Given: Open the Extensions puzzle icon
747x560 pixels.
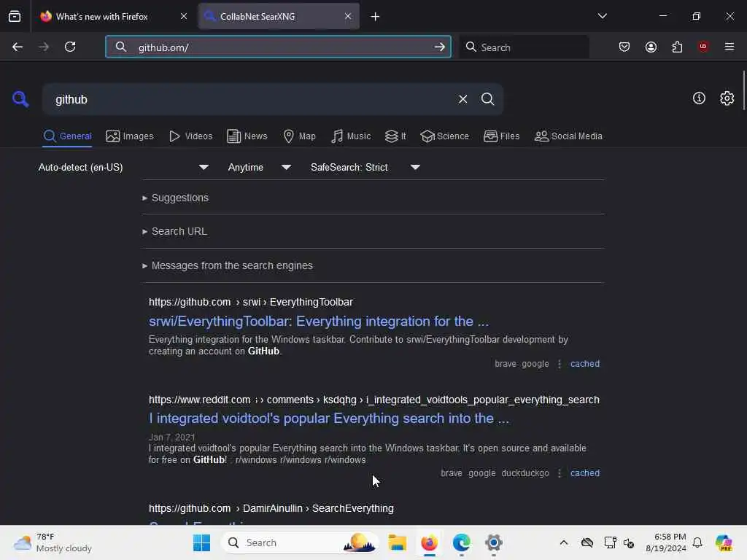Looking at the screenshot, I should [677, 47].
